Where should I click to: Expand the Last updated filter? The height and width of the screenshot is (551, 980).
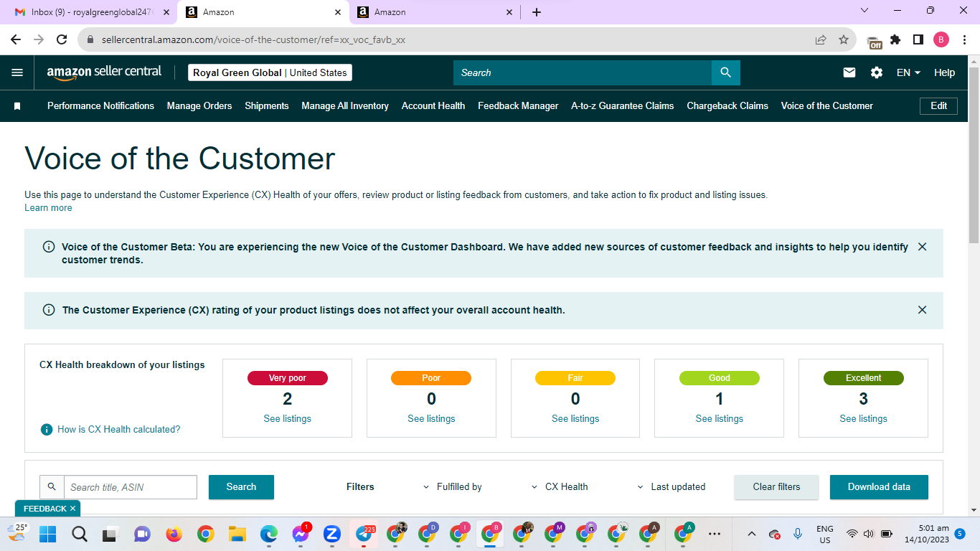tap(672, 487)
